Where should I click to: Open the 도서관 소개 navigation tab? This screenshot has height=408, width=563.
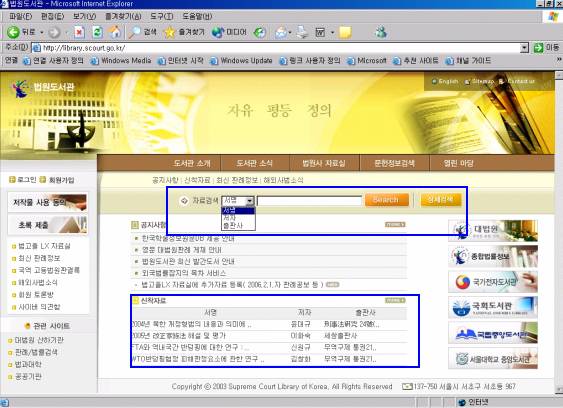coord(192,163)
